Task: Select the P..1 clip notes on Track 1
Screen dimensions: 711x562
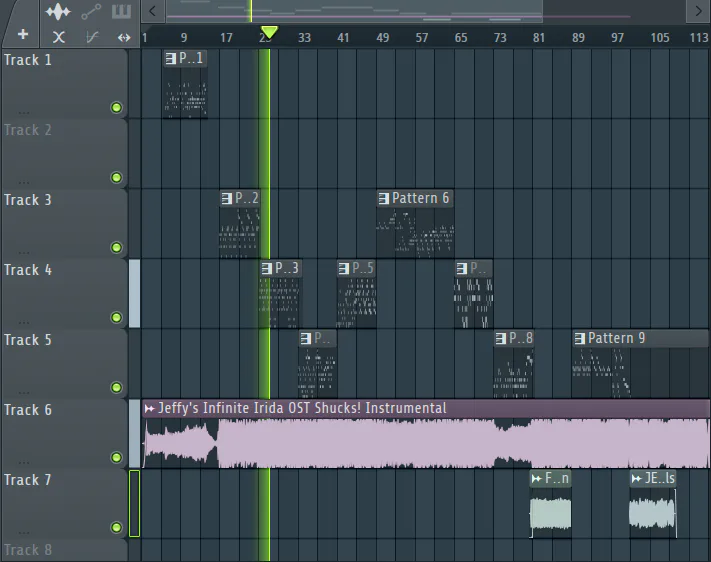Action: click(x=185, y=93)
